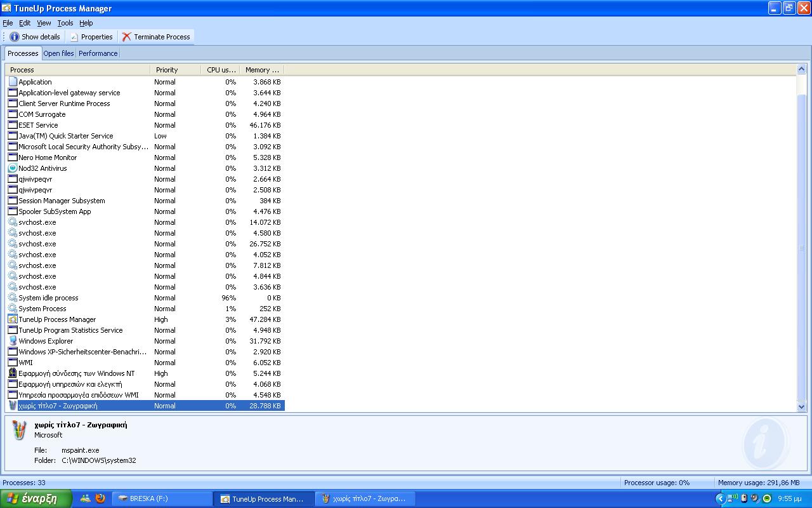Select Java(TM) Quick Starter Service row
Viewport: 812px width, 508px height.
click(x=145, y=136)
